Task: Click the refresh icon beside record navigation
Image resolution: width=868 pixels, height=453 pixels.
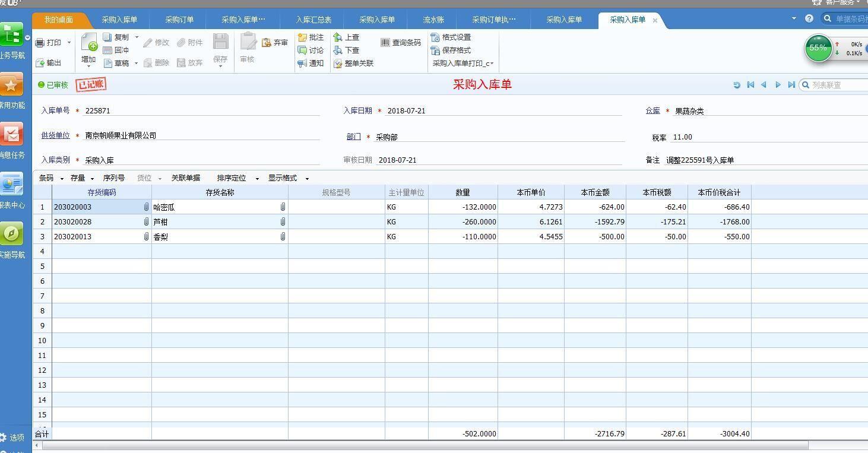Action: coord(737,85)
